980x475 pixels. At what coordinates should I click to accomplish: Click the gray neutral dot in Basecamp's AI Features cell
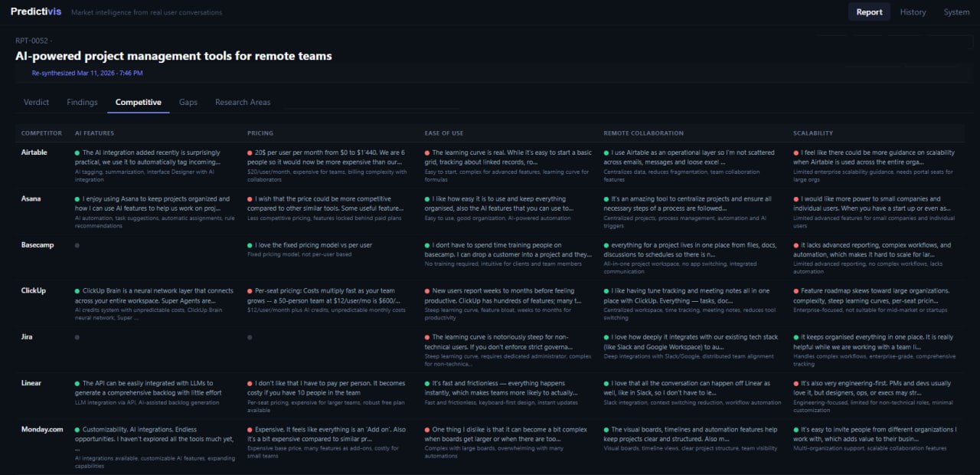[77, 245]
